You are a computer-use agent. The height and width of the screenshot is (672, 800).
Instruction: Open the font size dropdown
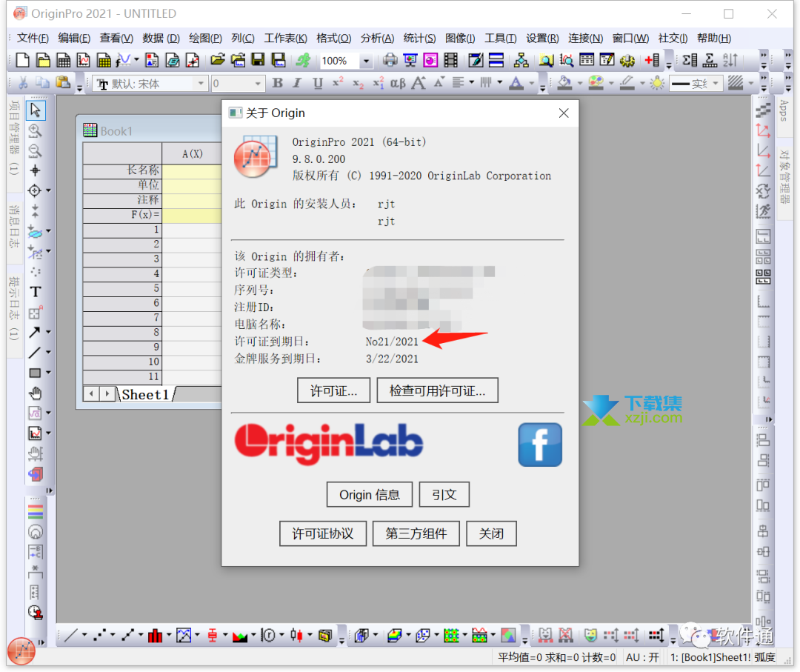pos(258,83)
